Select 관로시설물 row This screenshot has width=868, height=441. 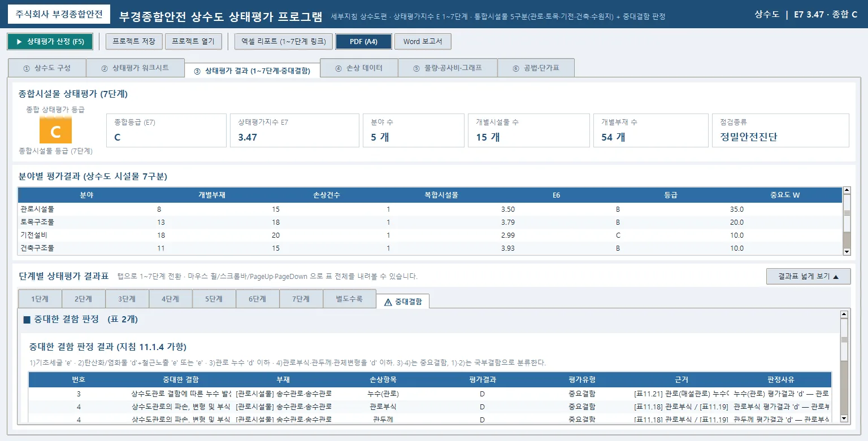tap(430, 209)
